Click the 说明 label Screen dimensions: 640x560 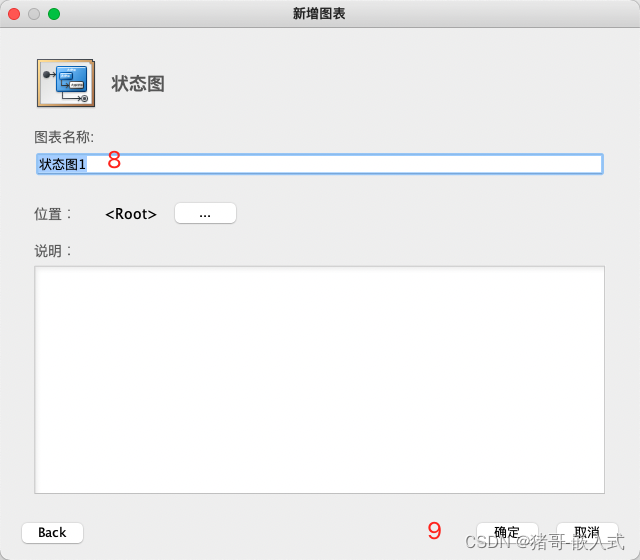pos(53,251)
